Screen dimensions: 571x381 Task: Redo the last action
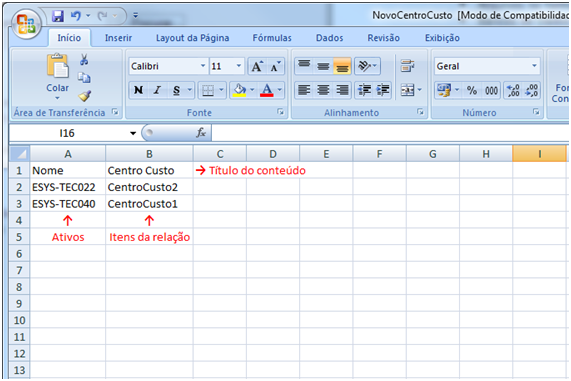click(x=103, y=16)
